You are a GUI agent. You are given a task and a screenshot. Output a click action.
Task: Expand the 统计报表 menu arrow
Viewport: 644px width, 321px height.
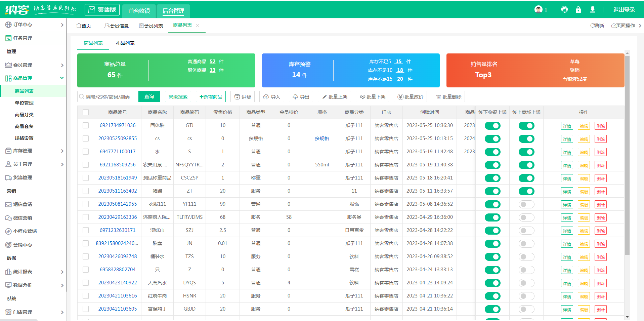tap(62, 272)
